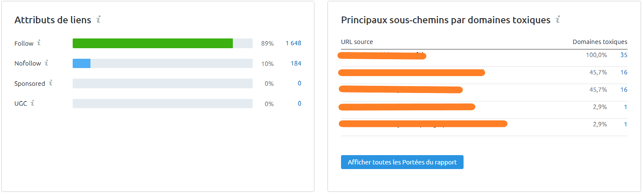Click the info icon beside Follow
Image resolution: width=644 pixels, height=194 pixels.
(39, 43)
